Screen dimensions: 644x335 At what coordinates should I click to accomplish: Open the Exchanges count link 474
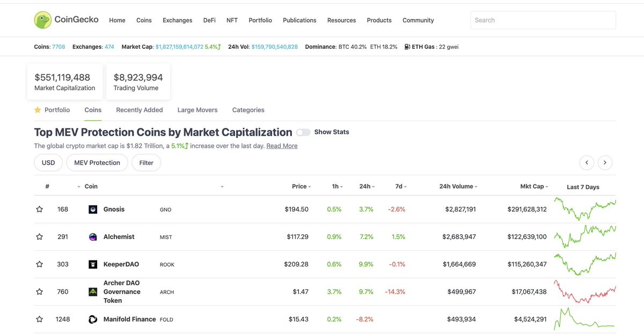pyautogui.click(x=109, y=47)
